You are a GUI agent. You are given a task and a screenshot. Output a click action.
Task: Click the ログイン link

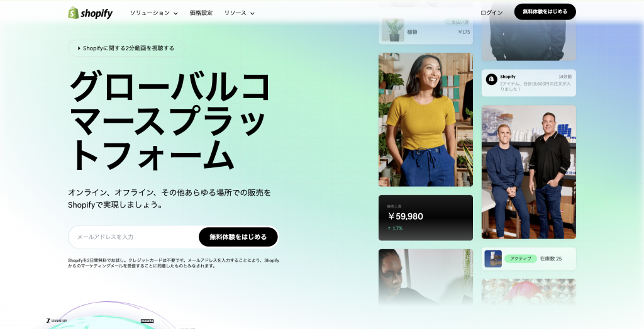tap(491, 13)
